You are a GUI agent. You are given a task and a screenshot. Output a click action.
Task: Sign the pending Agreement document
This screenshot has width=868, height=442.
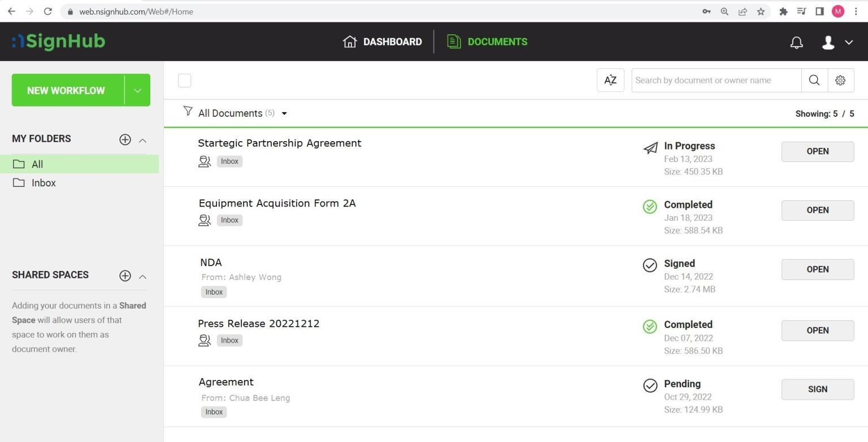(817, 389)
